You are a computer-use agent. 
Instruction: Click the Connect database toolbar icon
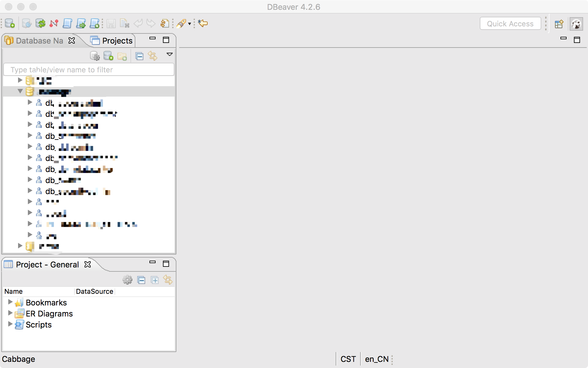point(27,23)
